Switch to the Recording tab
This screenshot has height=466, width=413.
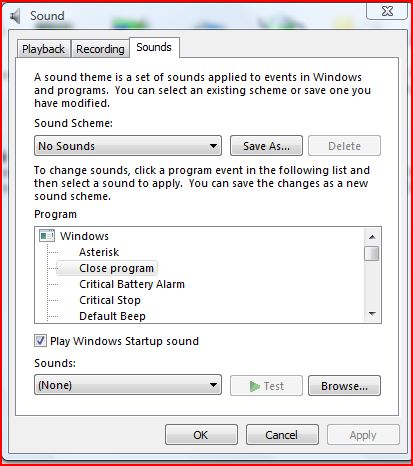point(100,49)
